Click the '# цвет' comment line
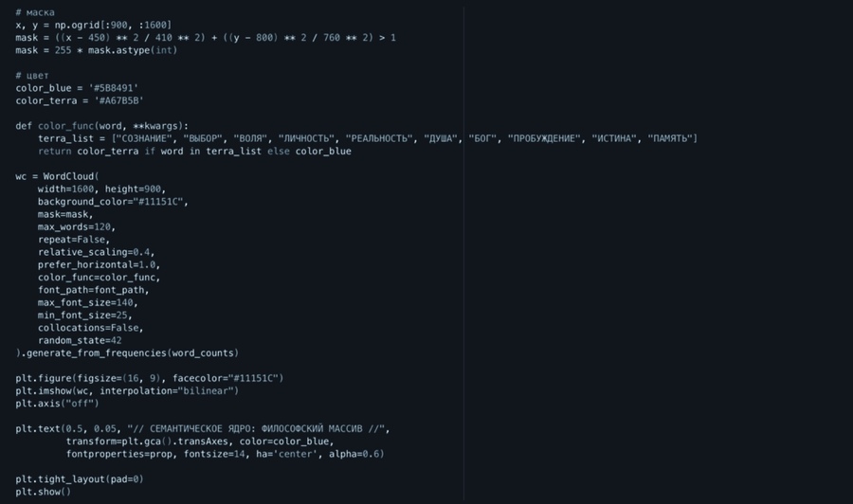The height and width of the screenshot is (504, 853). (32, 74)
